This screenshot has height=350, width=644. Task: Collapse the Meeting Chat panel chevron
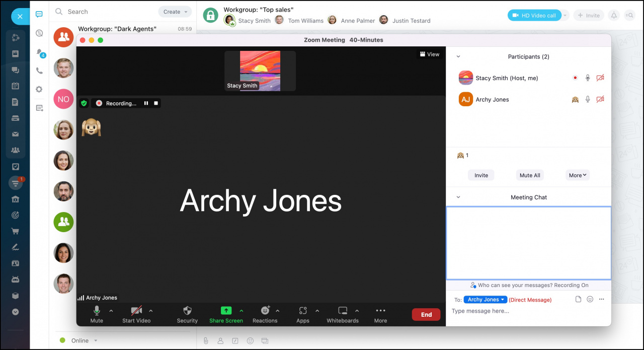(458, 197)
